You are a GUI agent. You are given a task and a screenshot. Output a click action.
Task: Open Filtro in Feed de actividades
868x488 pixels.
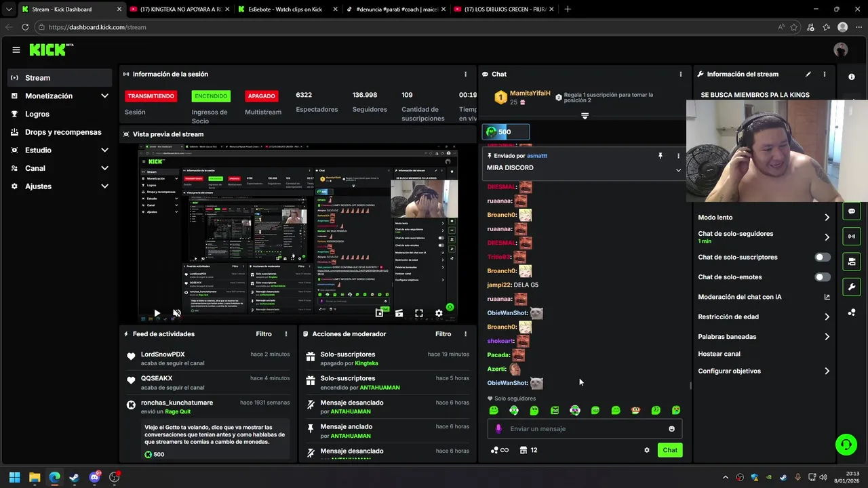(264, 334)
